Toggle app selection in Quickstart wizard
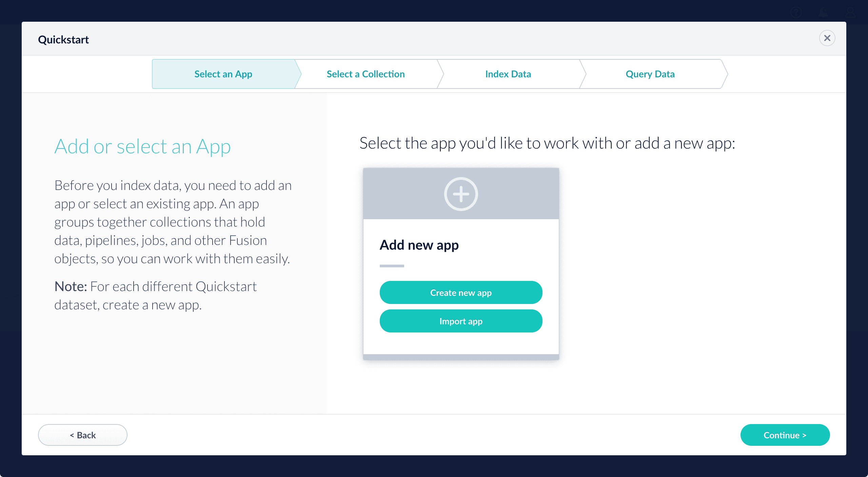The height and width of the screenshot is (477, 868). pyautogui.click(x=461, y=194)
